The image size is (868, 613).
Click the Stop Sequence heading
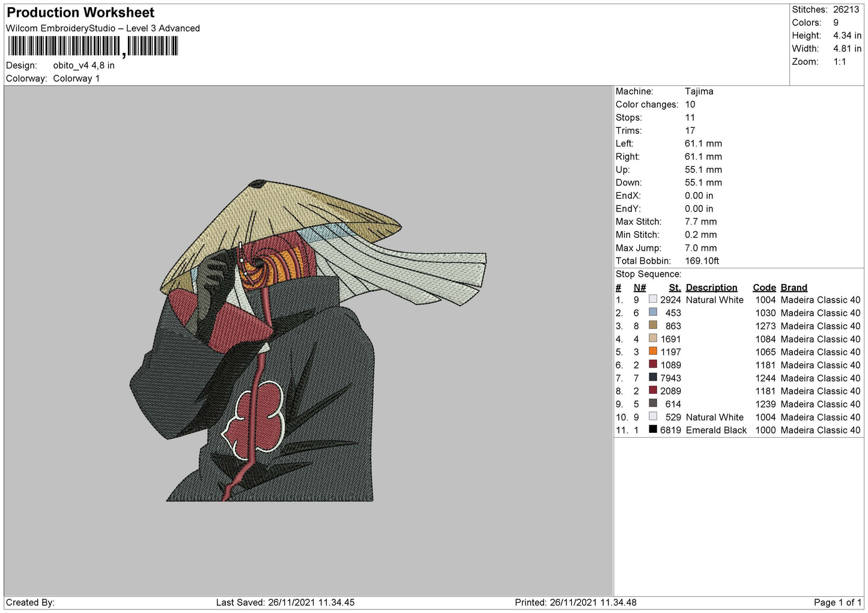coord(648,274)
